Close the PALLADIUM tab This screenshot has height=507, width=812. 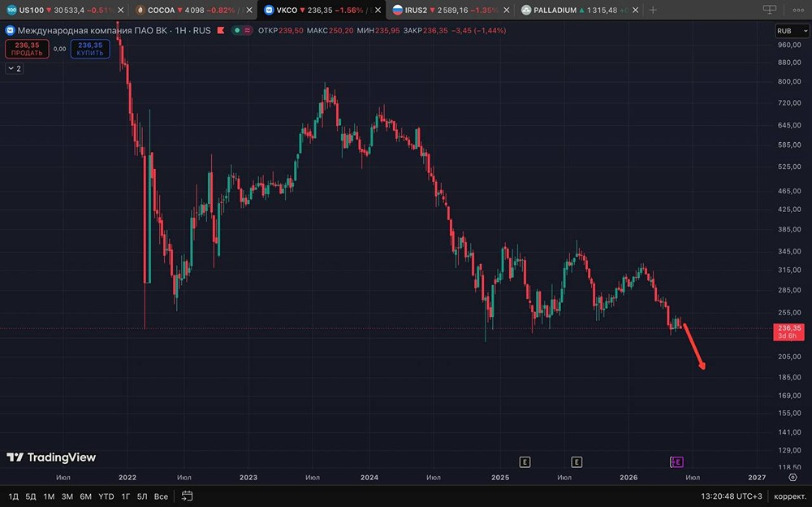coord(636,10)
